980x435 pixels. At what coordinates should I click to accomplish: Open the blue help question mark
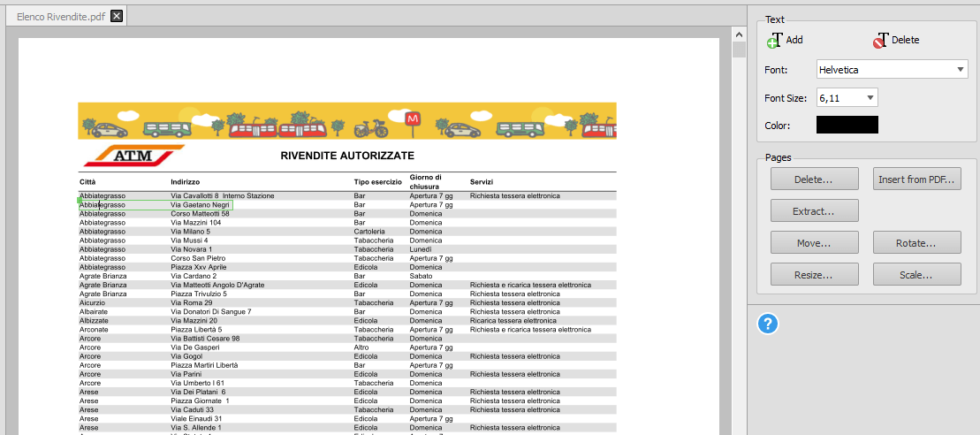coord(768,324)
